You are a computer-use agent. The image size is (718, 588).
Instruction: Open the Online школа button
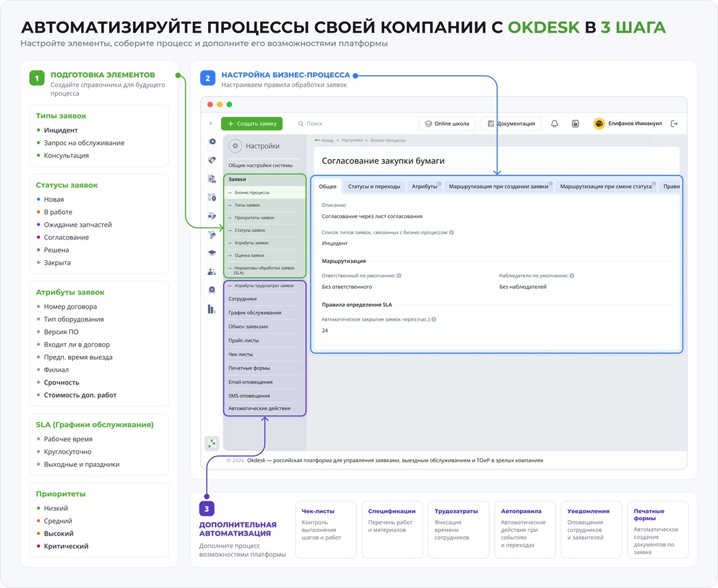click(447, 124)
